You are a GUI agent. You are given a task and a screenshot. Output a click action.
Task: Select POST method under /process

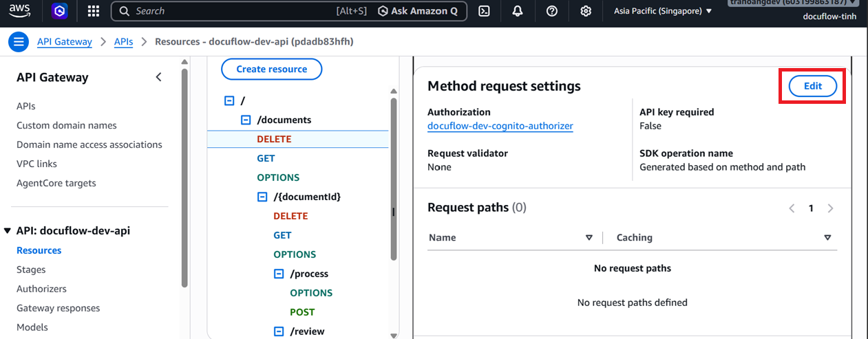click(302, 312)
